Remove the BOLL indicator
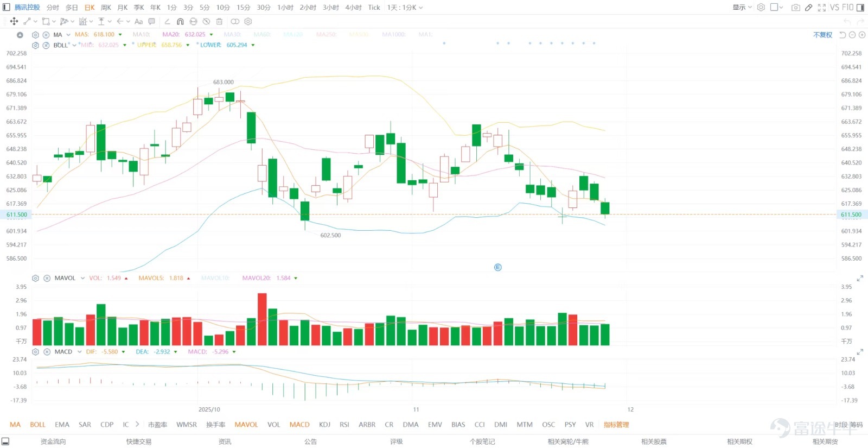 point(46,46)
